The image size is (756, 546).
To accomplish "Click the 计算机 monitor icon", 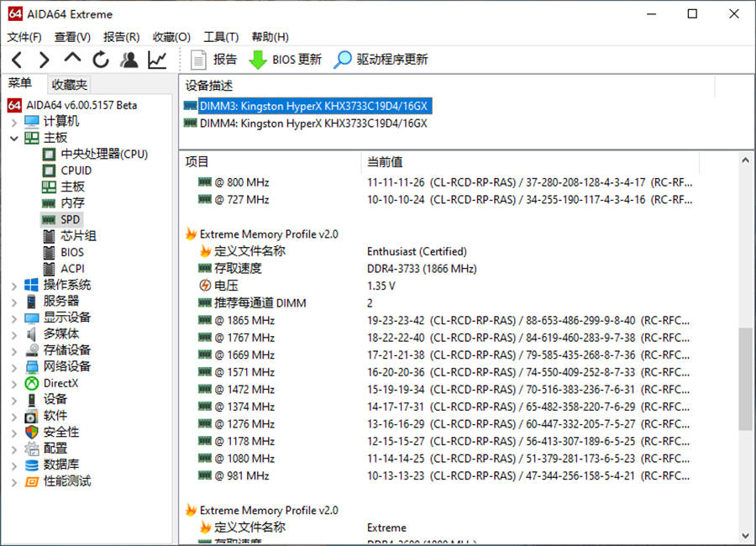I will coord(32,122).
